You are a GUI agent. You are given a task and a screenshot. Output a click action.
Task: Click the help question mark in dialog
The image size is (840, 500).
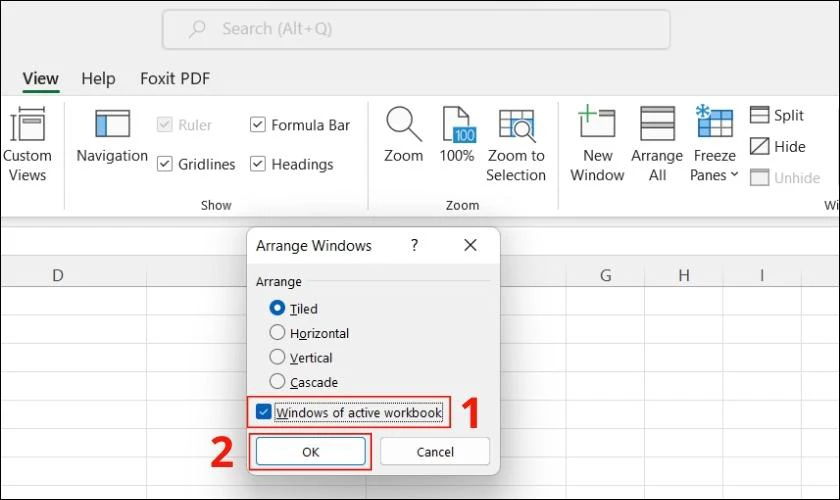(414, 245)
